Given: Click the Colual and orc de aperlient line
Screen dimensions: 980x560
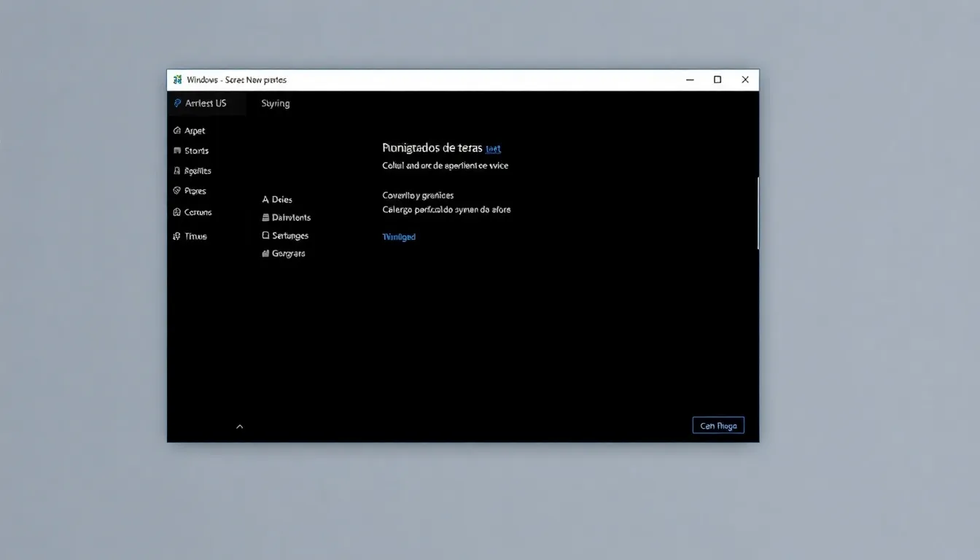Looking at the screenshot, I should pyautogui.click(x=446, y=166).
